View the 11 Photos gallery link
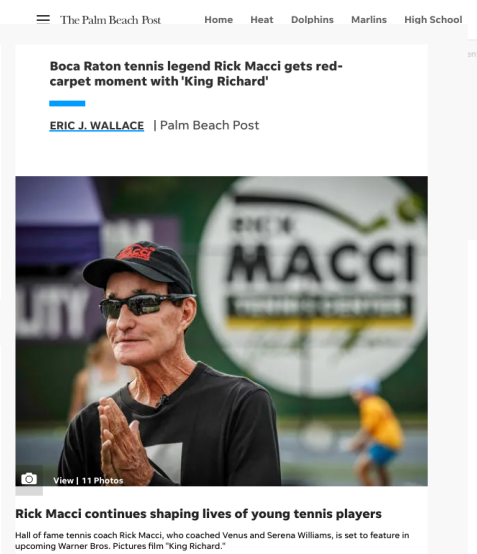The image size is (477, 554). tap(88, 481)
